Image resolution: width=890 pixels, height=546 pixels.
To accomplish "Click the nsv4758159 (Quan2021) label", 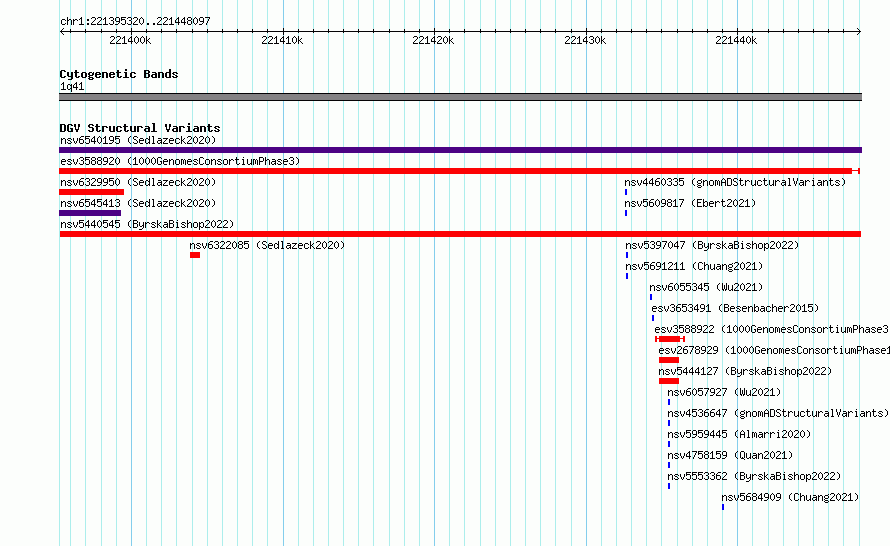I will click(730, 455).
